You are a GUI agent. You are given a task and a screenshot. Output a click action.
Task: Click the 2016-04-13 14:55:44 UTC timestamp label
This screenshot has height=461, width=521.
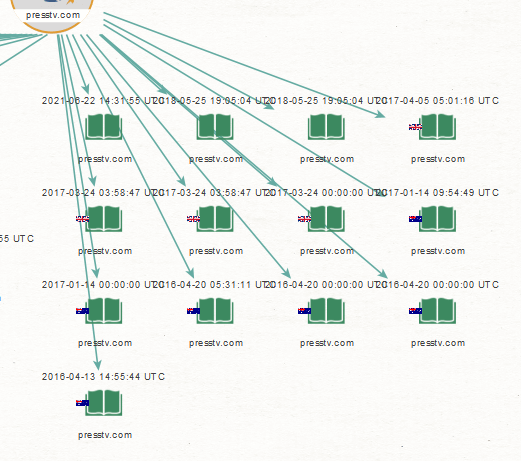[103, 376]
